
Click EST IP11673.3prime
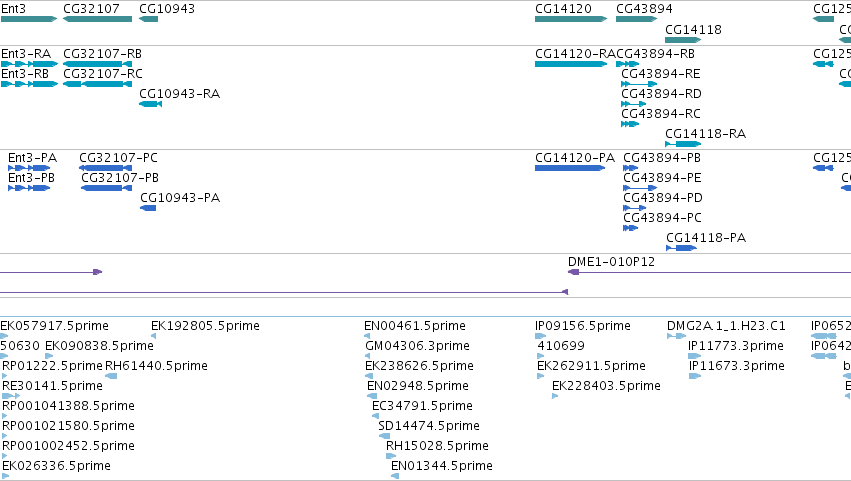point(695,376)
